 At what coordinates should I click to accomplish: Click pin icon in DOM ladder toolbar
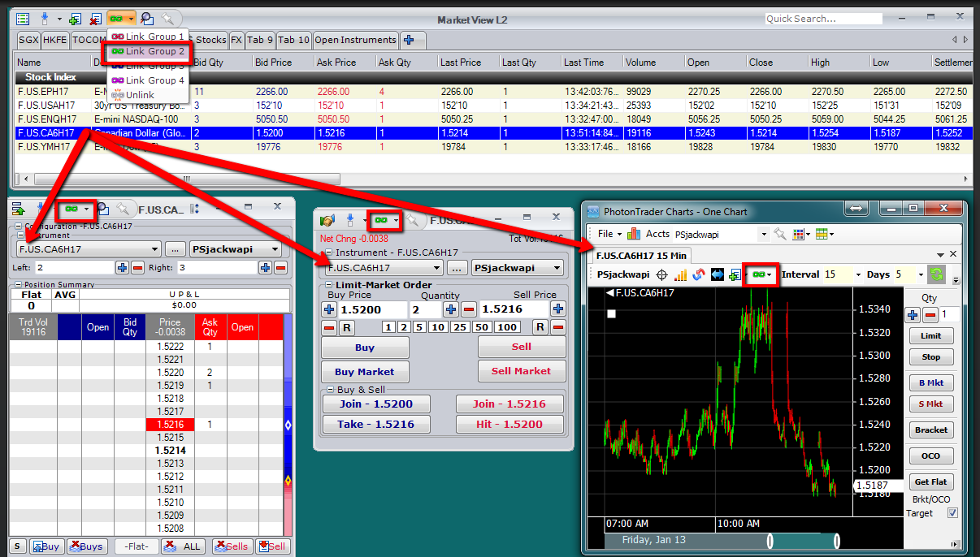pos(122,209)
